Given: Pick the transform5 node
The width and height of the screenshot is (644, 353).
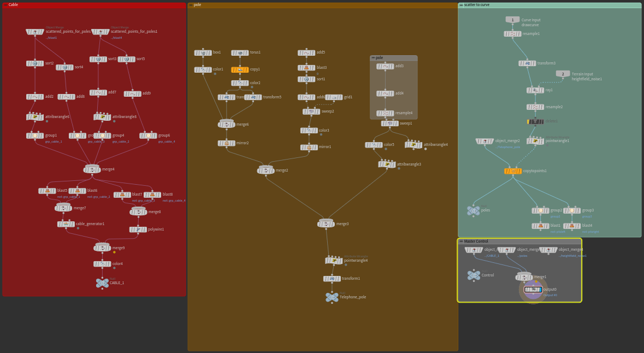Looking at the screenshot, I should pyautogui.click(x=253, y=97).
